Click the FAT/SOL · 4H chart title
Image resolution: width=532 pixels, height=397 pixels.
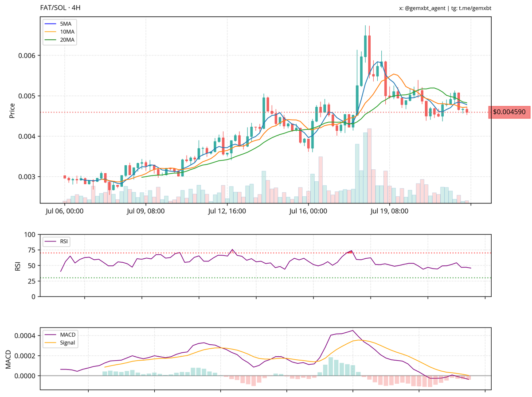pos(60,8)
